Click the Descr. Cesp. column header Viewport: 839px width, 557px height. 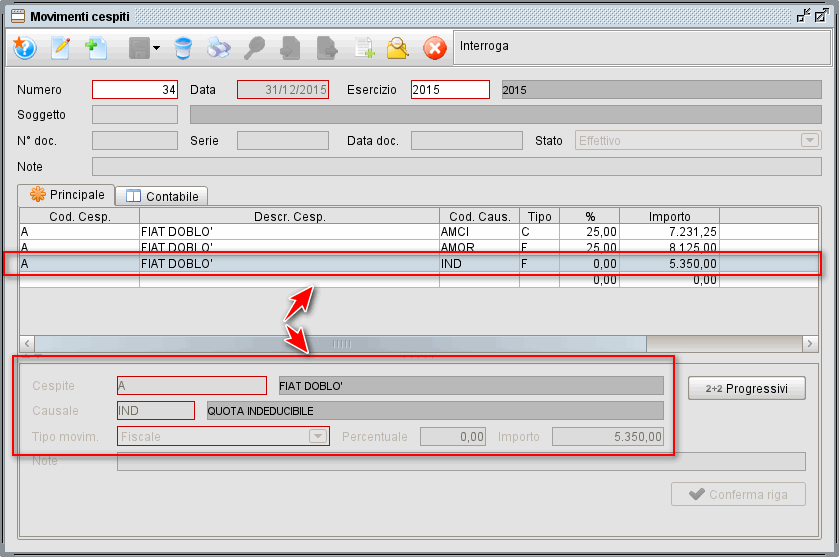(289, 216)
